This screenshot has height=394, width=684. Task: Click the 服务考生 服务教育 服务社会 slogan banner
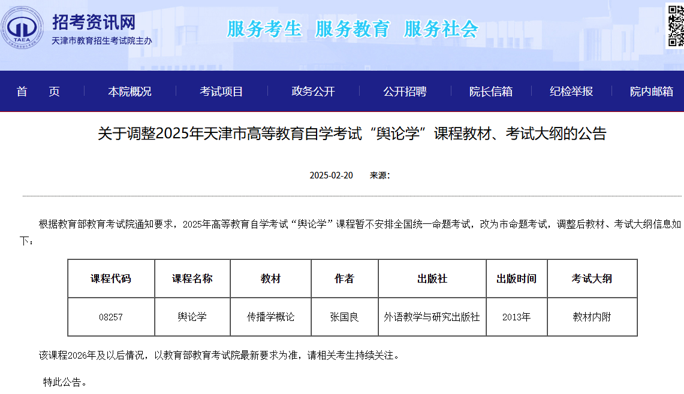coord(352,29)
